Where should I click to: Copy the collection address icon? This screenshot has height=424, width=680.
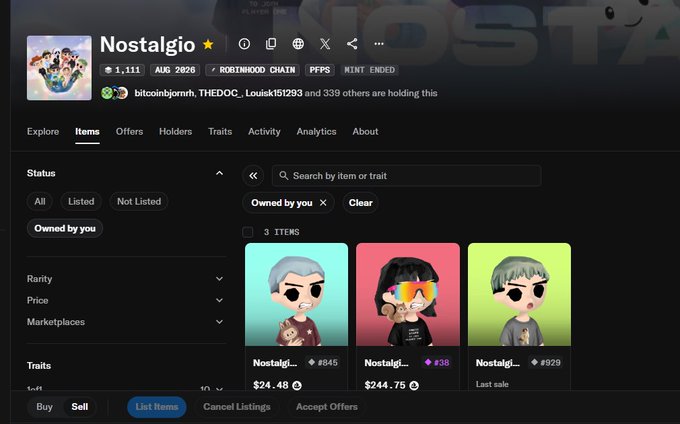271,44
